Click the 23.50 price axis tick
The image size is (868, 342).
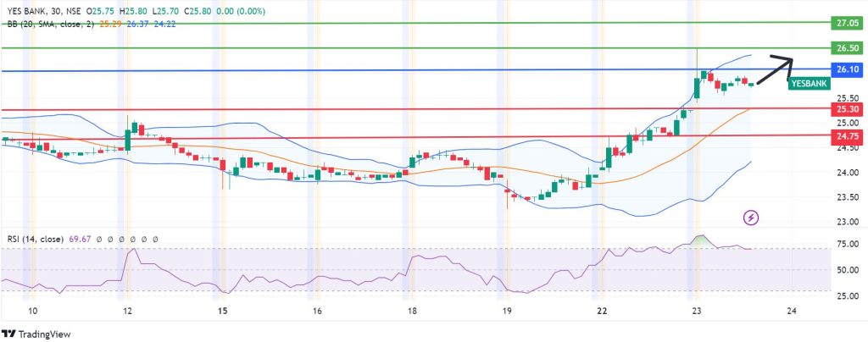click(848, 198)
